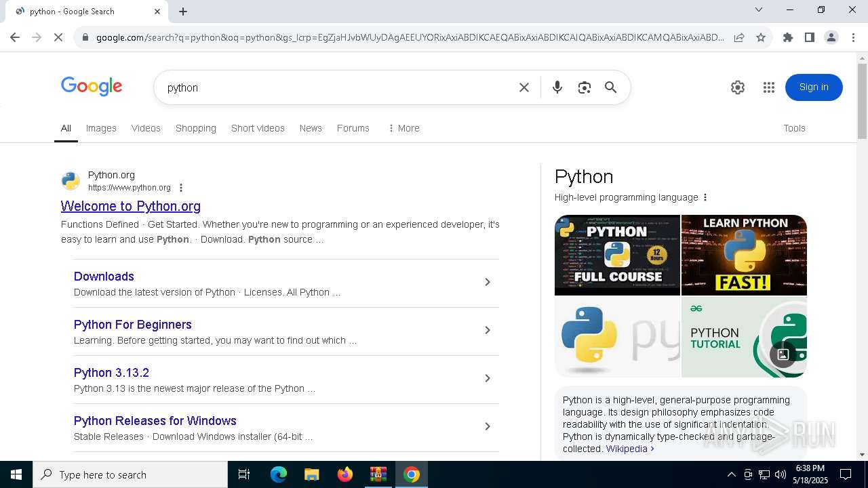The height and width of the screenshot is (488, 868).
Task: Open Python Releases for Windows sitelink
Action: [x=155, y=421]
